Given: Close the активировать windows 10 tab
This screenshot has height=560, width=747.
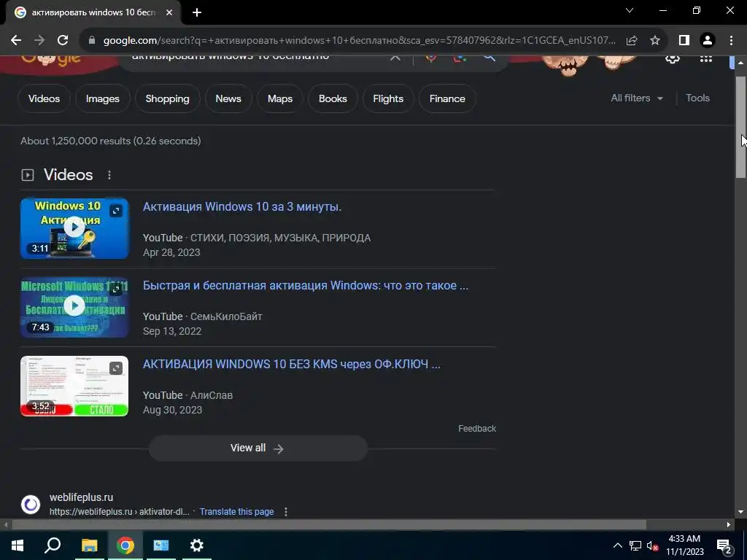Looking at the screenshot, I should [x=169, y=12].
